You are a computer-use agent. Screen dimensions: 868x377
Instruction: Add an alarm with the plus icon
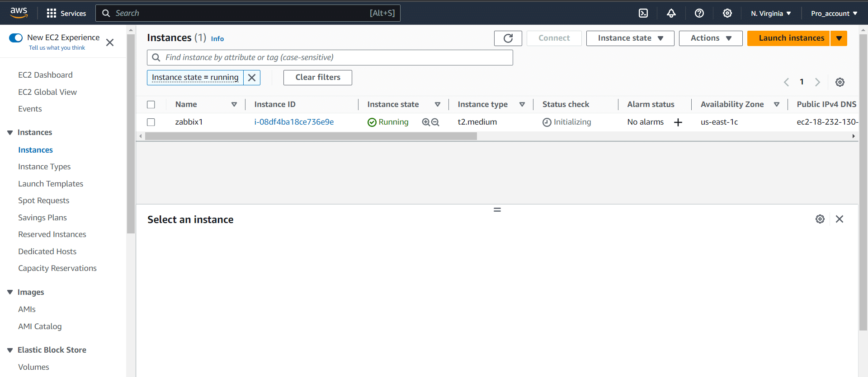click(x=678, y=122)
